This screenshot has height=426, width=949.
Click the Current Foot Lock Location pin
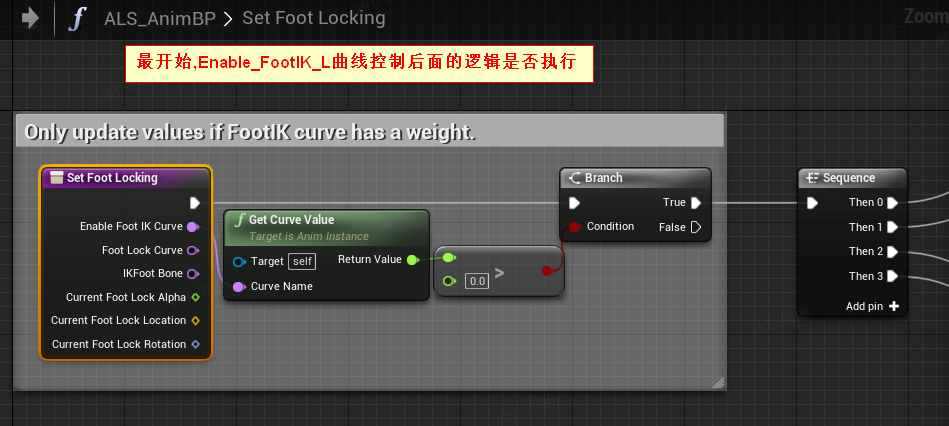pos(195,321)
